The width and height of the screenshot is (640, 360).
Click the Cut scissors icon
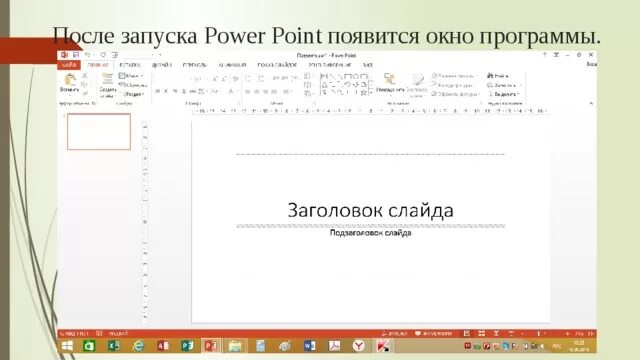pos(84,76)
